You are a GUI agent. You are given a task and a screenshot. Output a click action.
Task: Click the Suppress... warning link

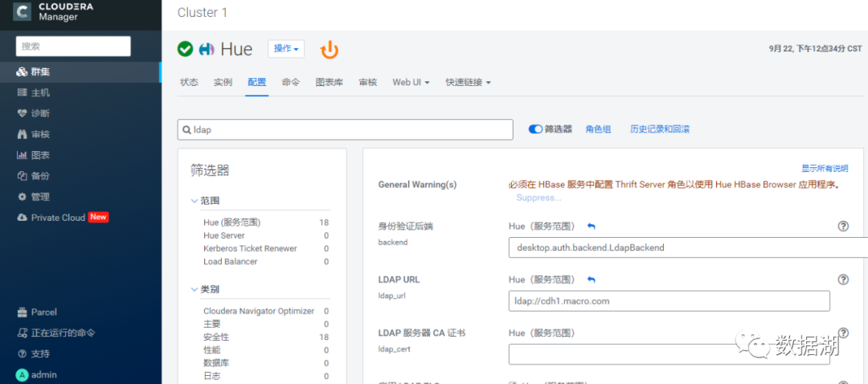[538, 198]
